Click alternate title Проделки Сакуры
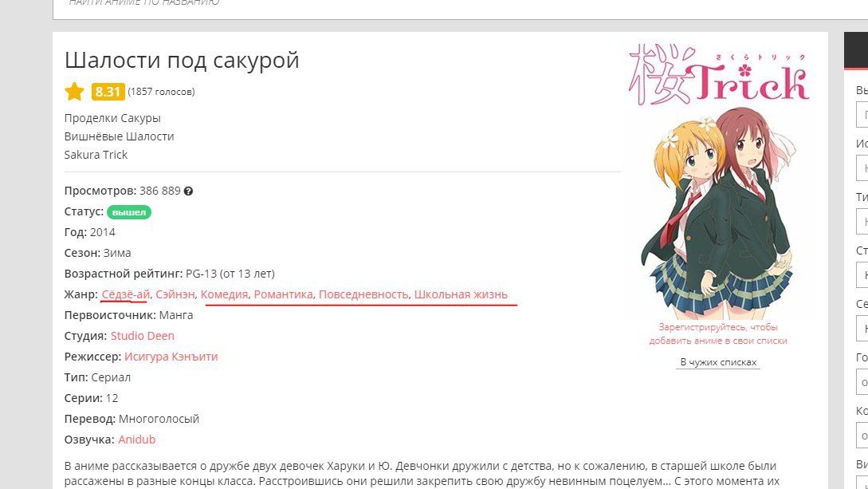The height and width of the screenshot is (489, 868). (x=112, y=118)
